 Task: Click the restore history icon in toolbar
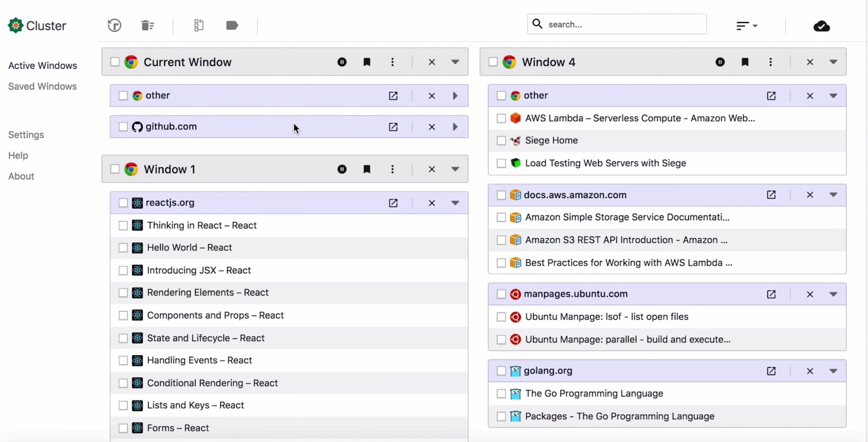pos(114,25)
